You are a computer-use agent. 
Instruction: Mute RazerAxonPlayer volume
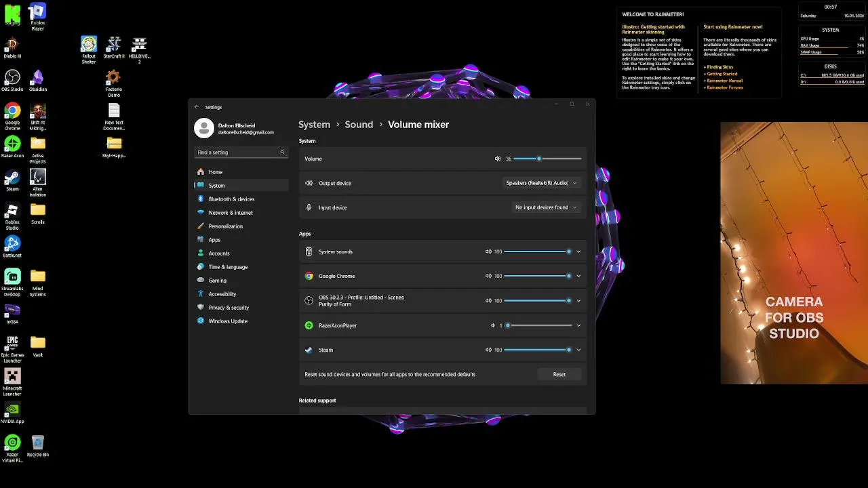pos(493,325)
